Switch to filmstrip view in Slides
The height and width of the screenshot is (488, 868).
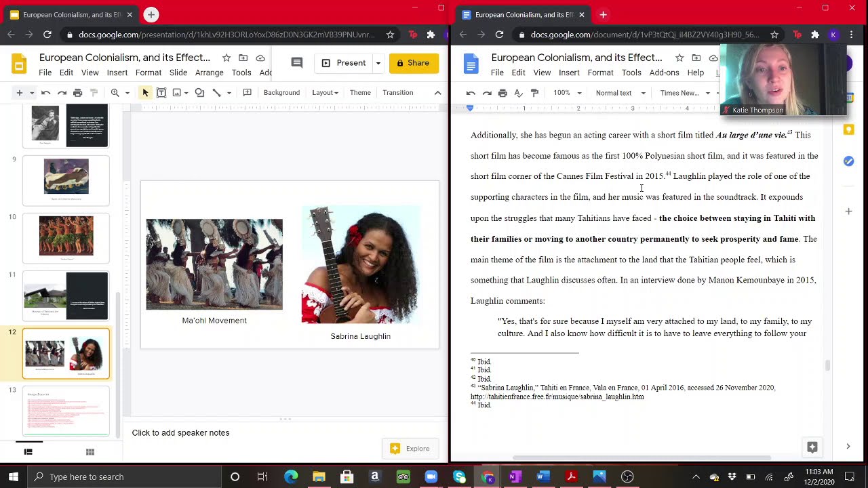28,451
